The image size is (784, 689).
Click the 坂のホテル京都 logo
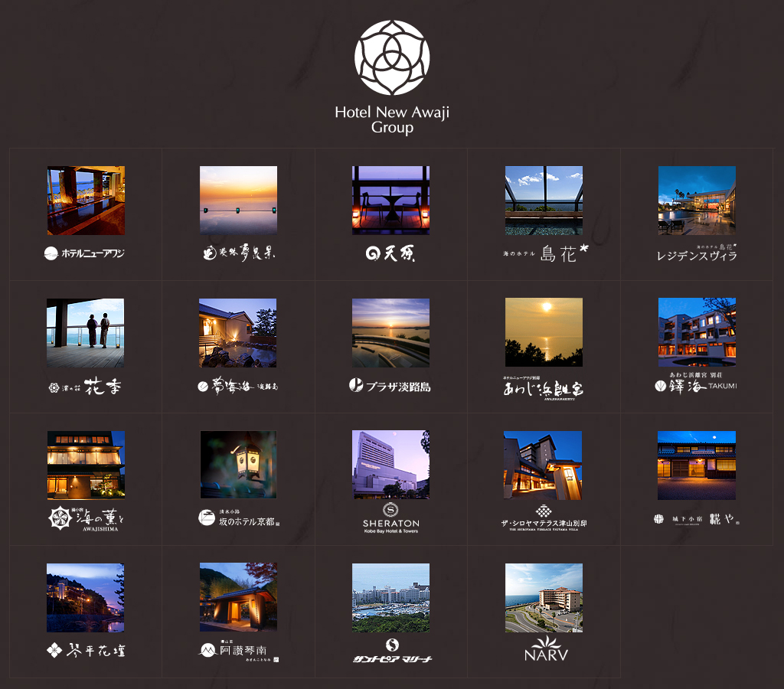239,518
